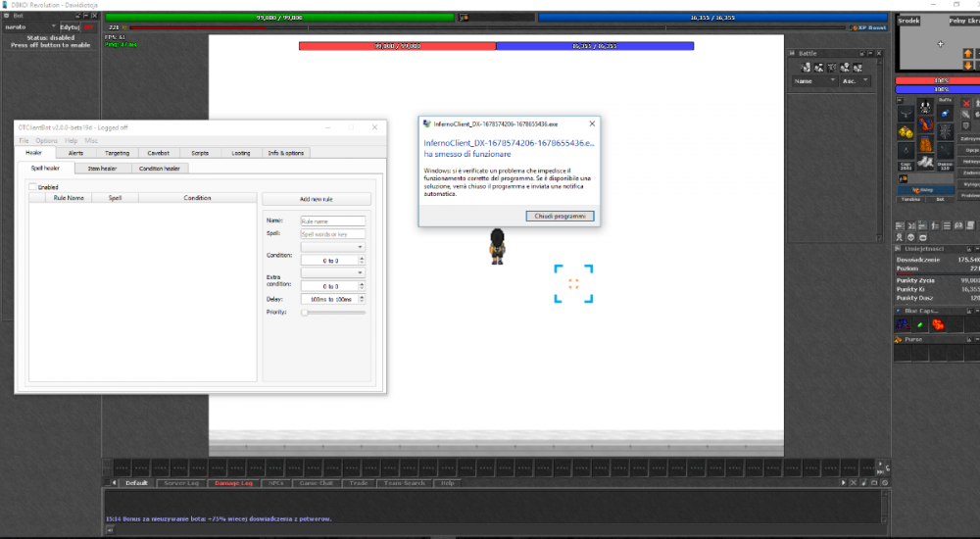This screenshot has width=980, height=539.
Task: Click Chiudi programma in the error dialog
Action: click(560, 216)
